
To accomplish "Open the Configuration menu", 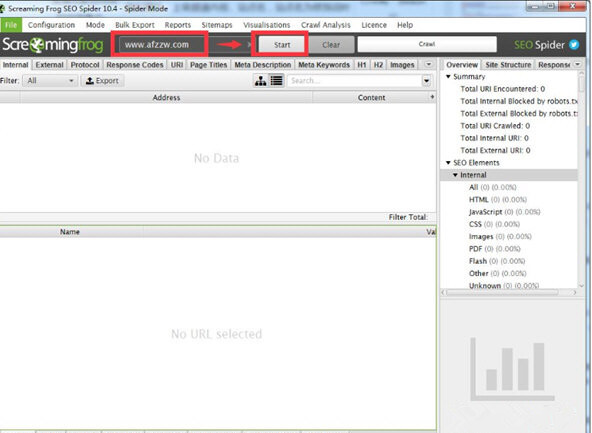I will coord(51,25).
